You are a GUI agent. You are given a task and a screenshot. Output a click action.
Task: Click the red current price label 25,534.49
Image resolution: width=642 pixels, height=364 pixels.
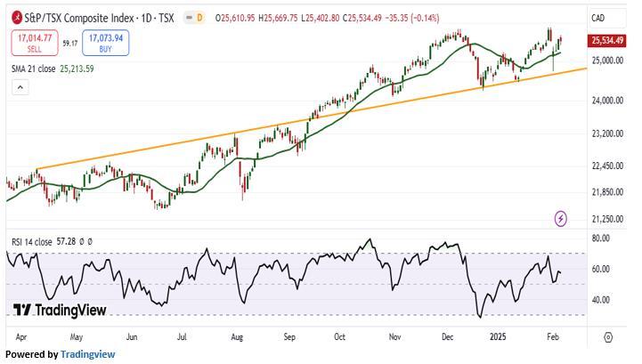click(x=607, y=41)
